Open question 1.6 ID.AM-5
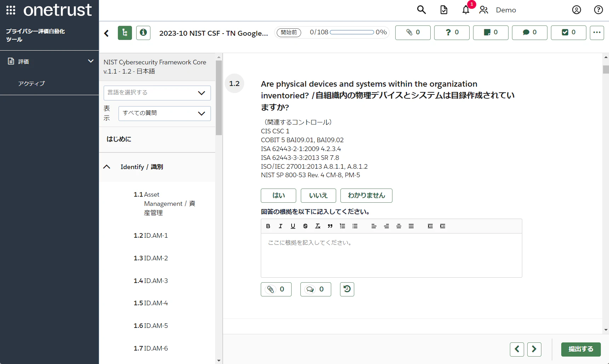 151,326
